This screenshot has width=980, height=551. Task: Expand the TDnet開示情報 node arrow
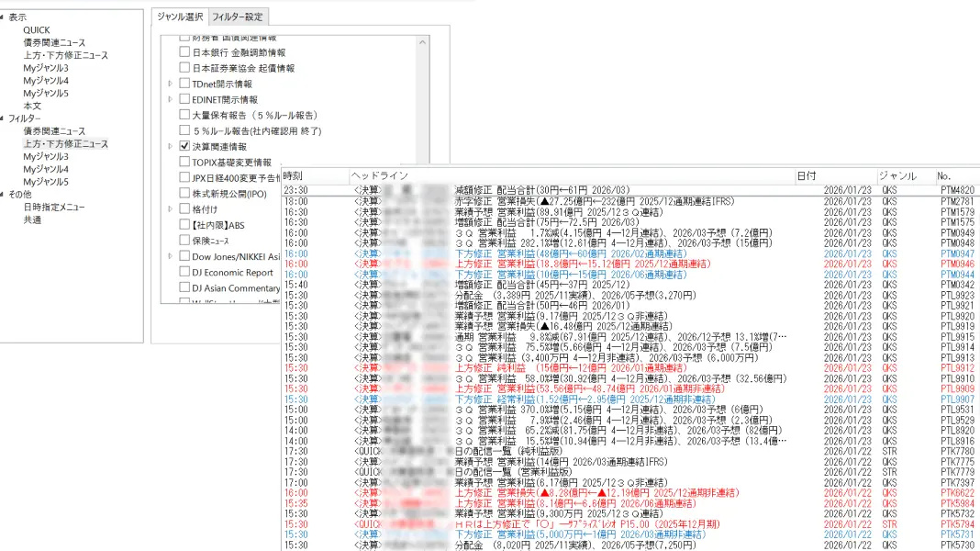point(170,84)
